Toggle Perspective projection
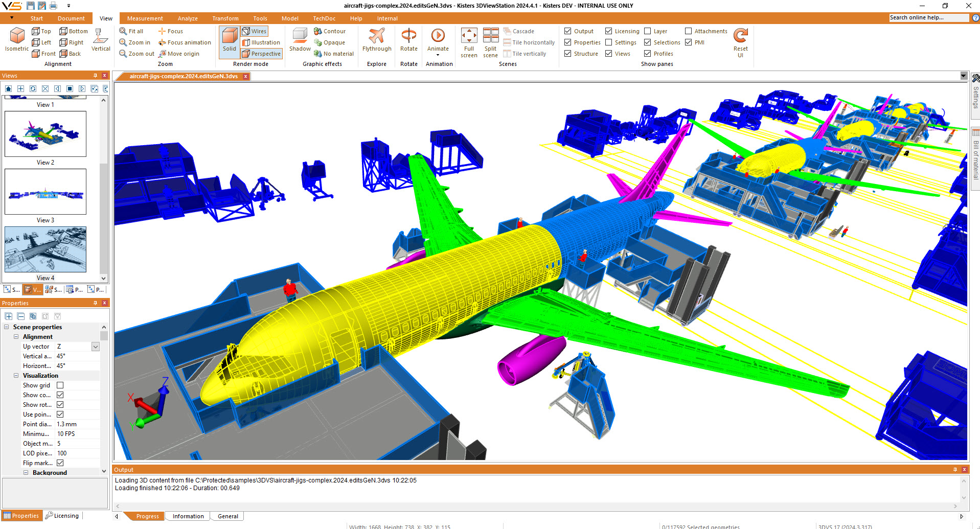The image size is (980, 529). tap(261, 54)
